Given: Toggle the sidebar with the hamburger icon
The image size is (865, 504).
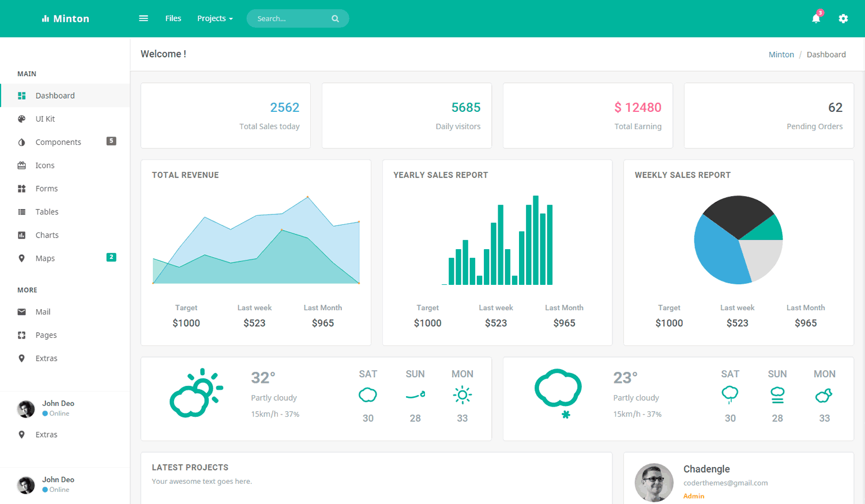Looking at the screenshot, I should tap(144, 18).
